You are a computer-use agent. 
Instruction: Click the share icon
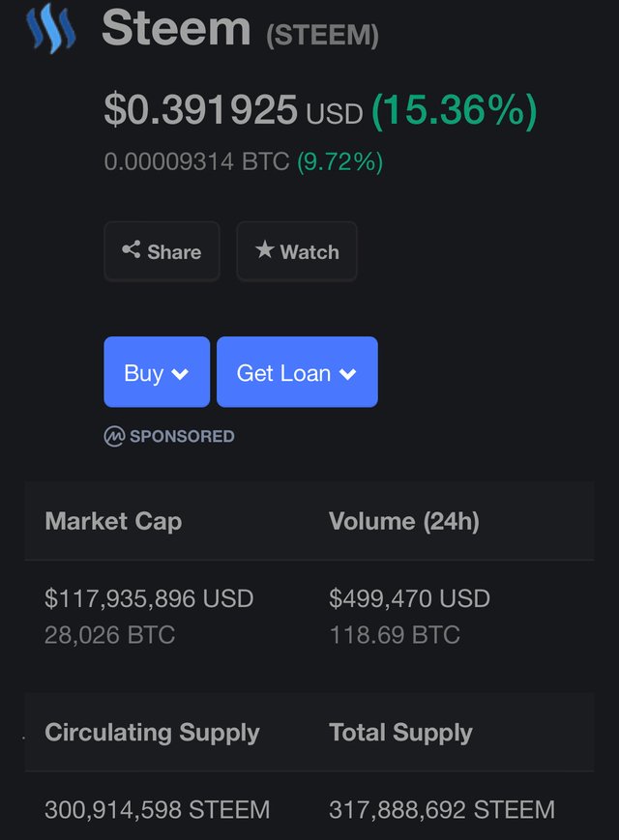click(132, 249)
